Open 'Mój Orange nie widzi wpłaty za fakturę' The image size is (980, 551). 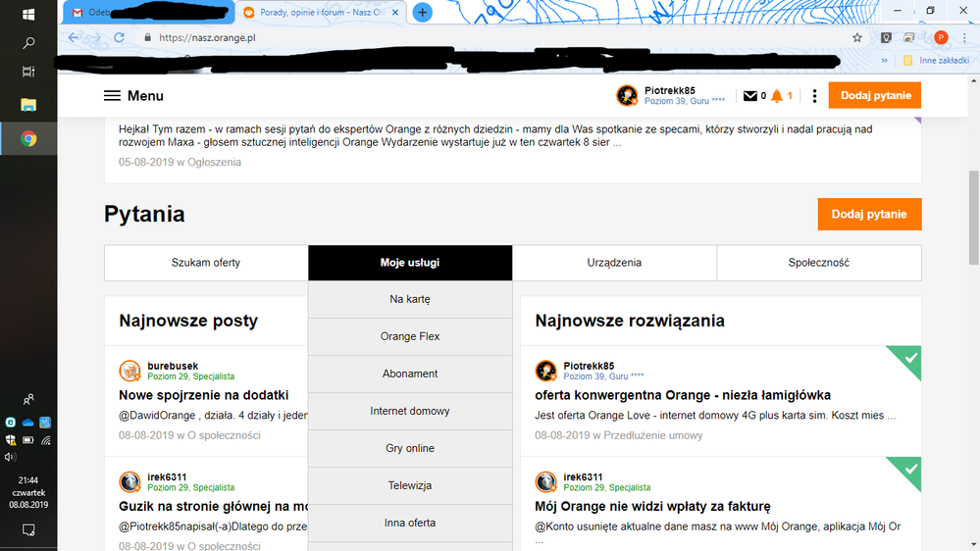tap(652, 506)
